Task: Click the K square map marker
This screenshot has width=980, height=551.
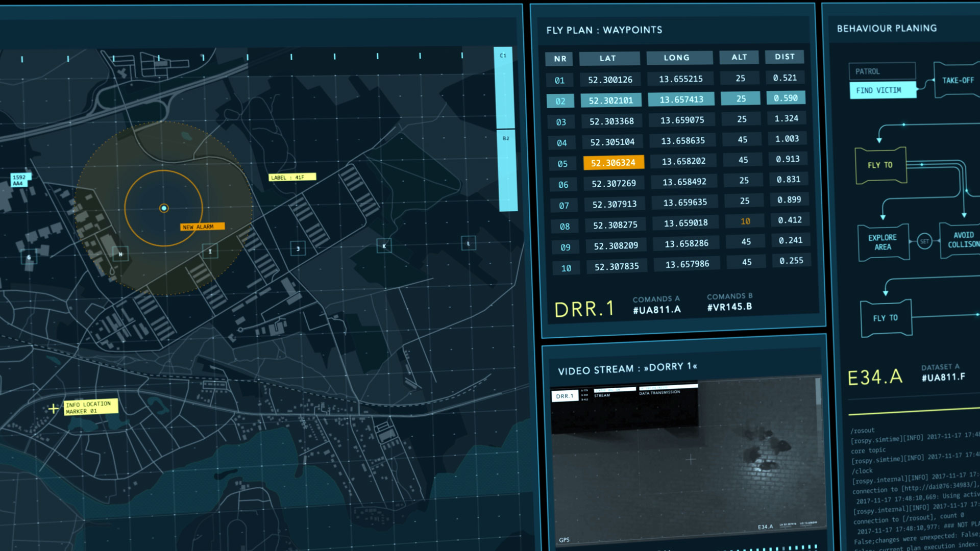Action: click(x=384, y=246)
